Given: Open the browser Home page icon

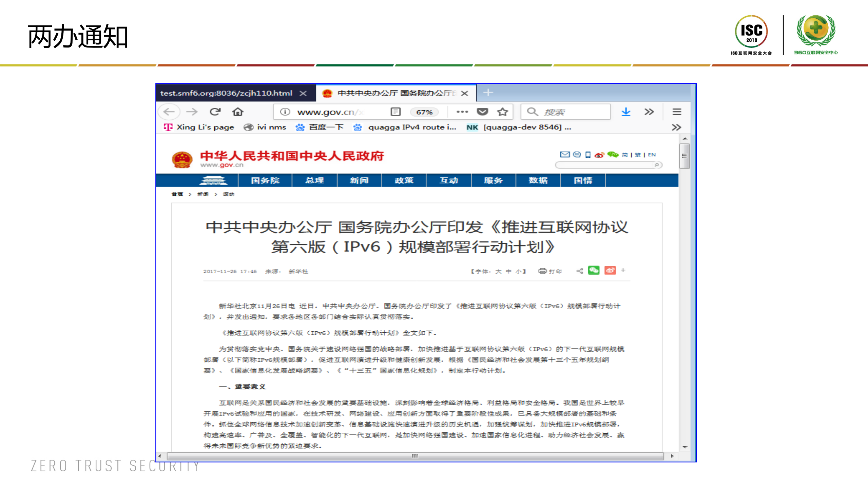Looking at the screenshot, I should [238, 112].
